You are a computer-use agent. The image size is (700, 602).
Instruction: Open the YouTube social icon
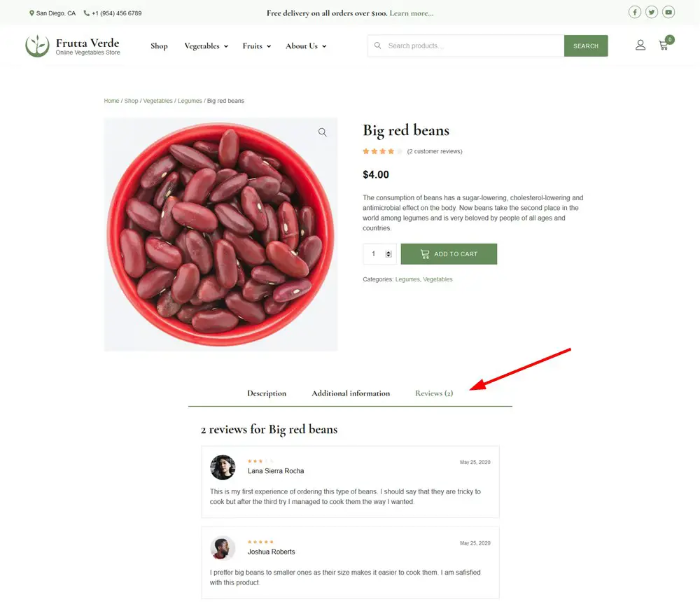coord(668,12)
